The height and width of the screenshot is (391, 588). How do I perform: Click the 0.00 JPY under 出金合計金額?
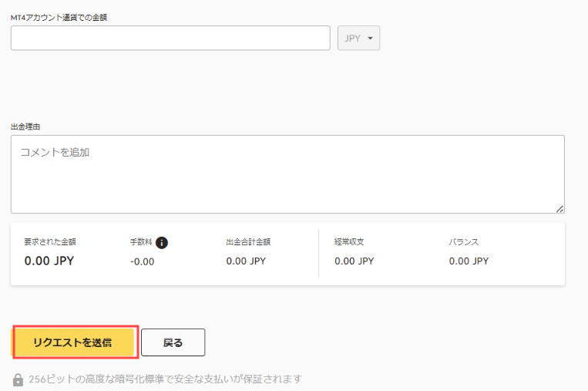pyautogui.click(x=246, y=261)
